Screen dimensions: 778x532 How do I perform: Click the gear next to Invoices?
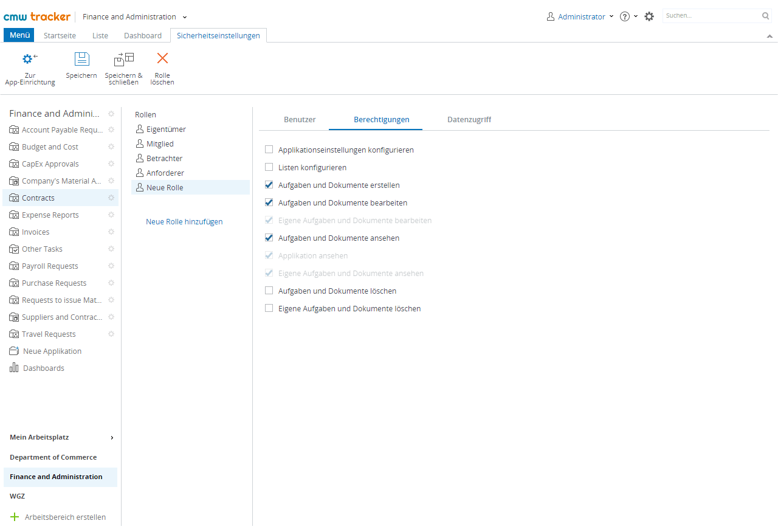[111, 232]
